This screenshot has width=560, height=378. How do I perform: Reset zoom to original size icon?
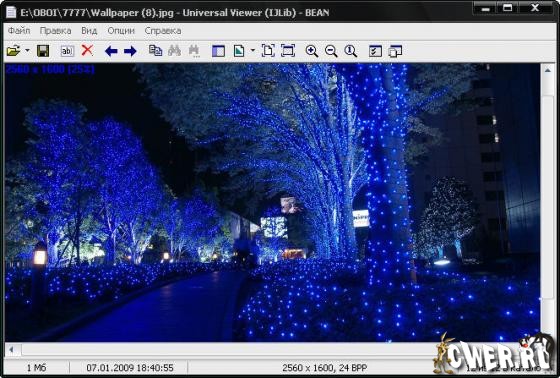click(x=351, y=51)
